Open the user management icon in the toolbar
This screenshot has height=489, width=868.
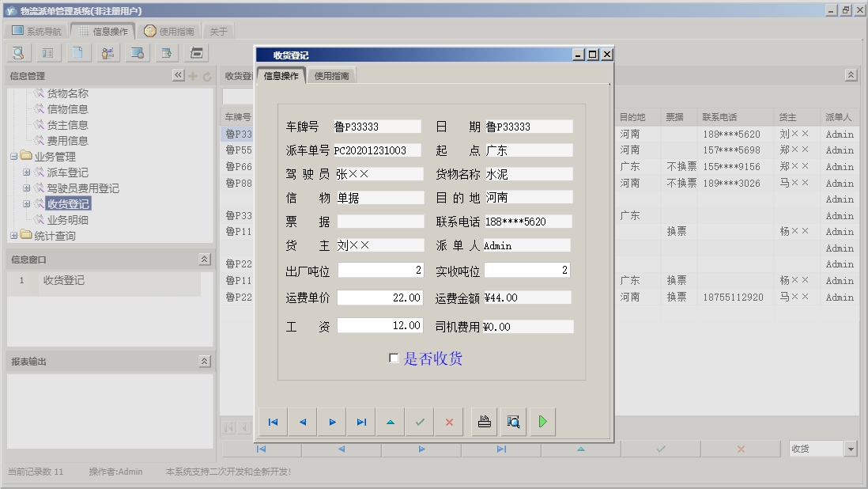point(108,52)
